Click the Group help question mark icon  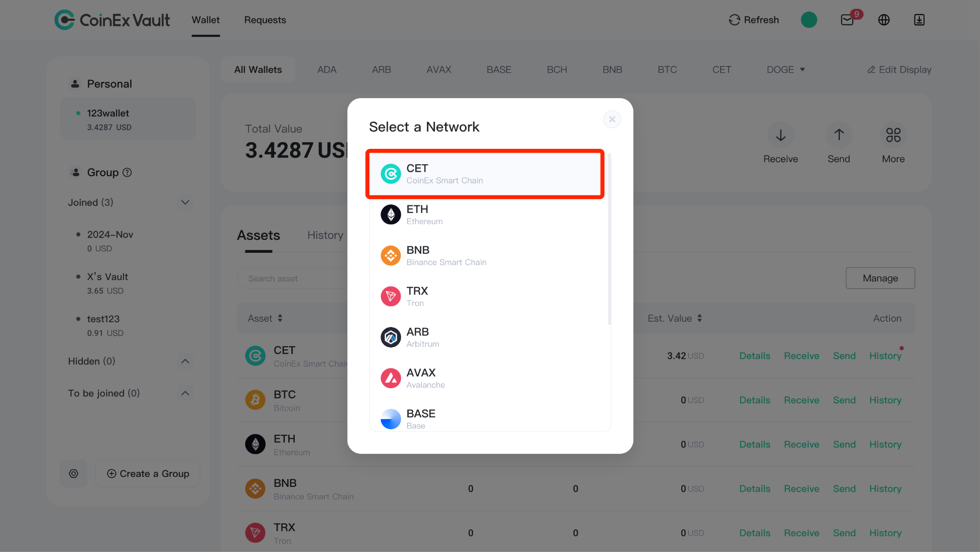pos(127,172)
